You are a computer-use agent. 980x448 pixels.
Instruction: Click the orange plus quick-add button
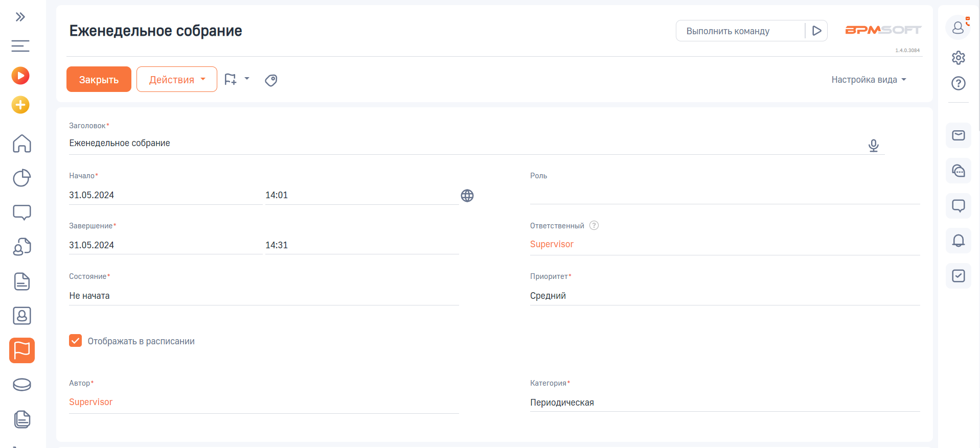pyautogui.click(x=20, y=105)
